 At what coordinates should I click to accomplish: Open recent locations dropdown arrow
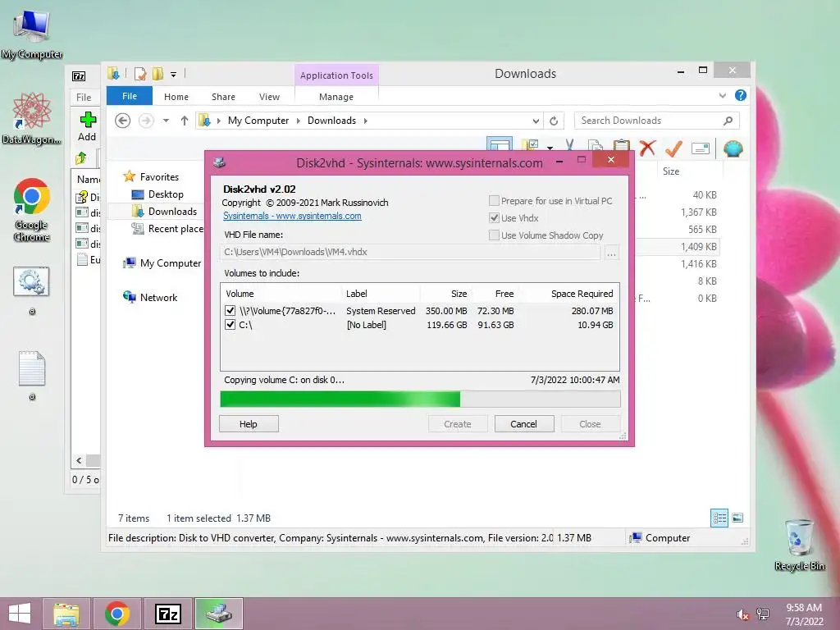click(166, 121)
